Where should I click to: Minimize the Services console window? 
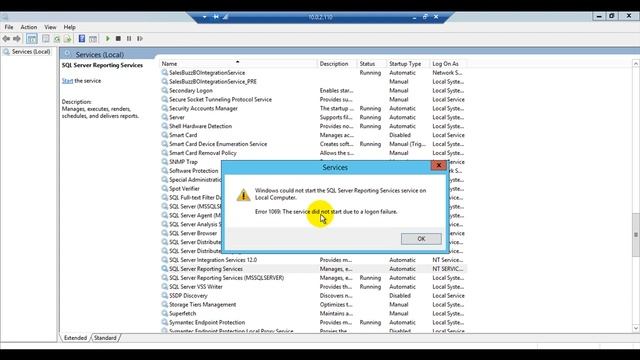(599, 16)
